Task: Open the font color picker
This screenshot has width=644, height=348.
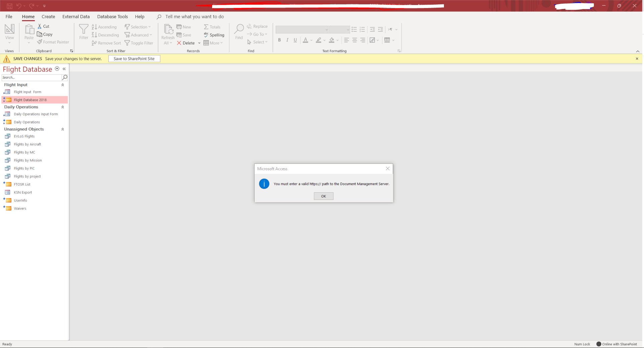Action: click(x=311, y=40)
